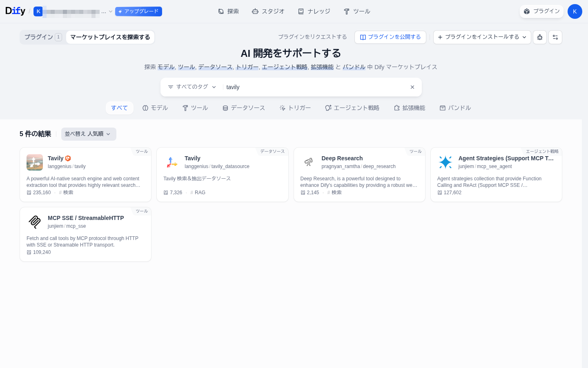The image size is (588, 368).
Task: Open MCP SSE / StreamableHTTP title
Action: pyautogui.click(x=86, y=218)
